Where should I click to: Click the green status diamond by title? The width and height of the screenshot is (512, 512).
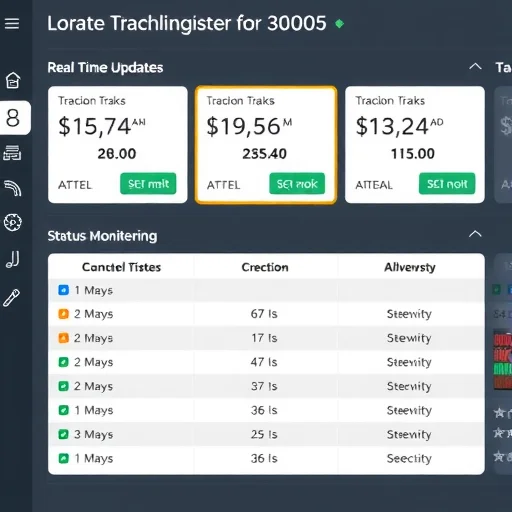339,24
